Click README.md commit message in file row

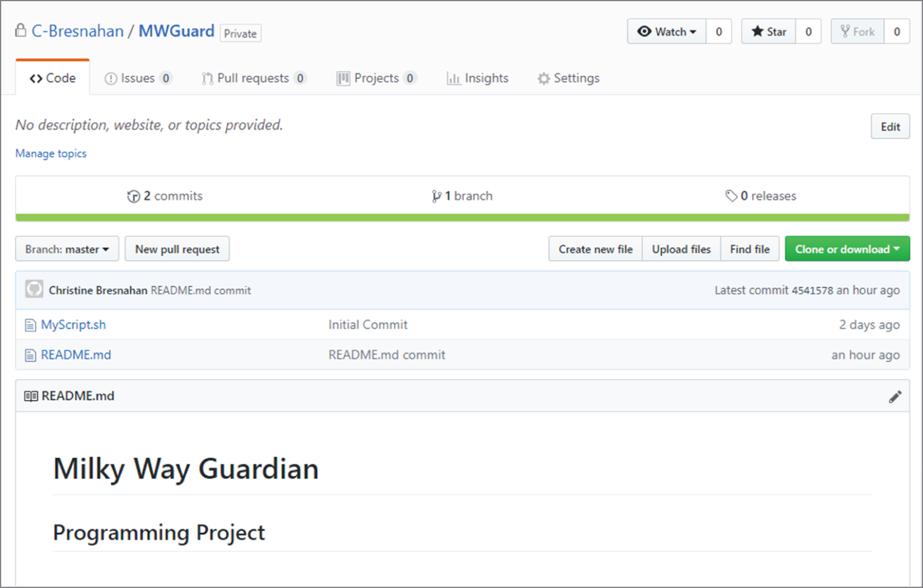pos(387,355)
